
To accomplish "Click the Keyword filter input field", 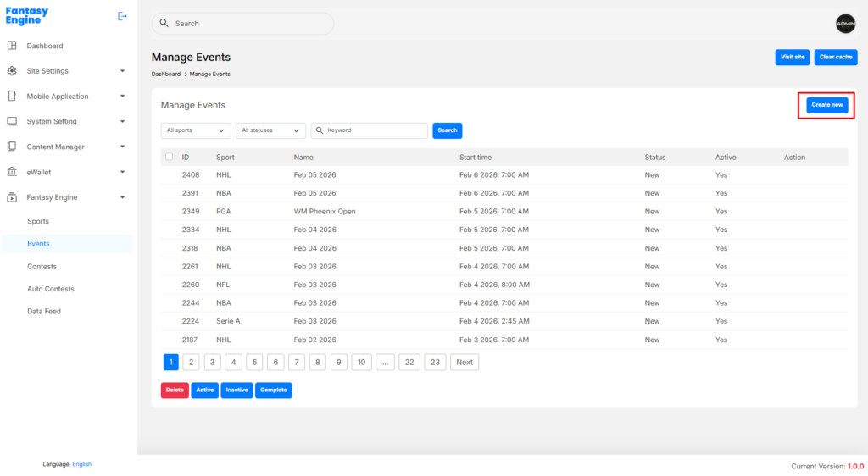I will click(375, 130).
